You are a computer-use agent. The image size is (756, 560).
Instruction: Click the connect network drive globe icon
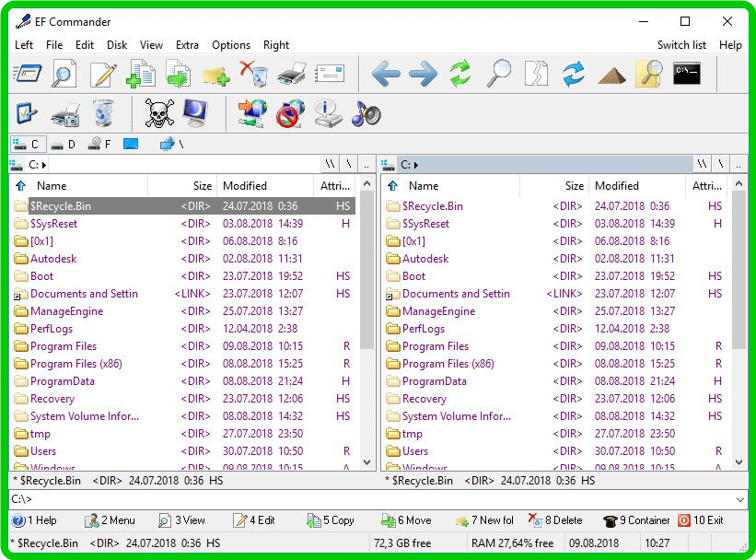pyautogui.click(x=252, y=113)
